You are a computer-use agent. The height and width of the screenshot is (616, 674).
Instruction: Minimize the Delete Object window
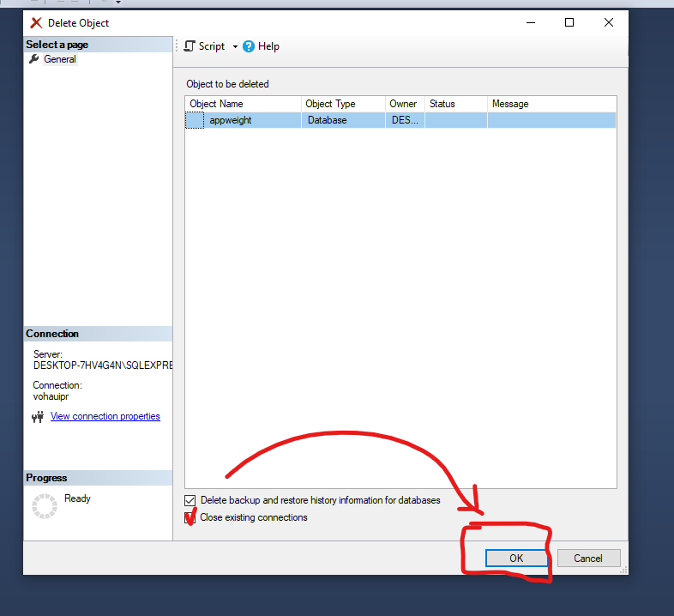[x=531, y=22]
